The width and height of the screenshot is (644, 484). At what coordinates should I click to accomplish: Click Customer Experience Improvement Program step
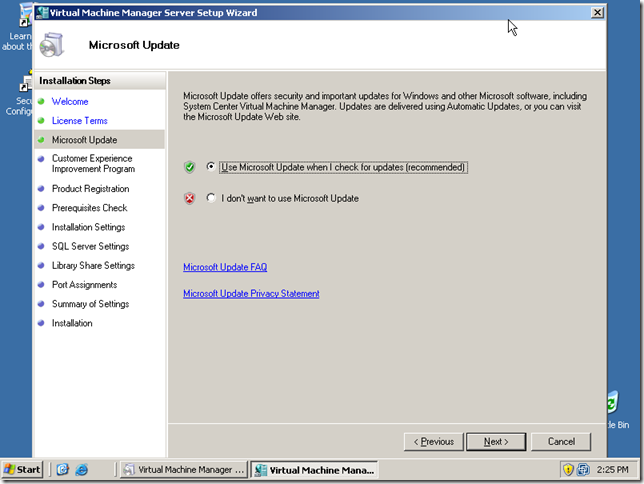(x=93, y=164)
